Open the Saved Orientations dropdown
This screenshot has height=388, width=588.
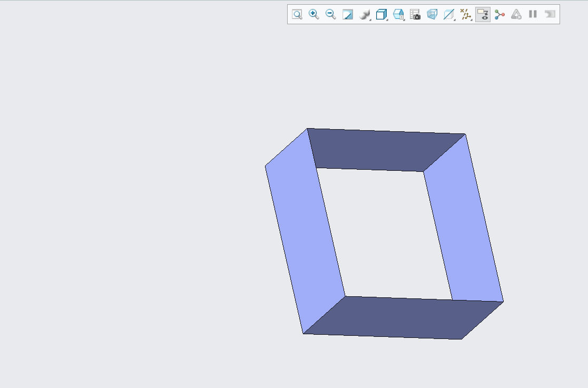pos(398,14)
